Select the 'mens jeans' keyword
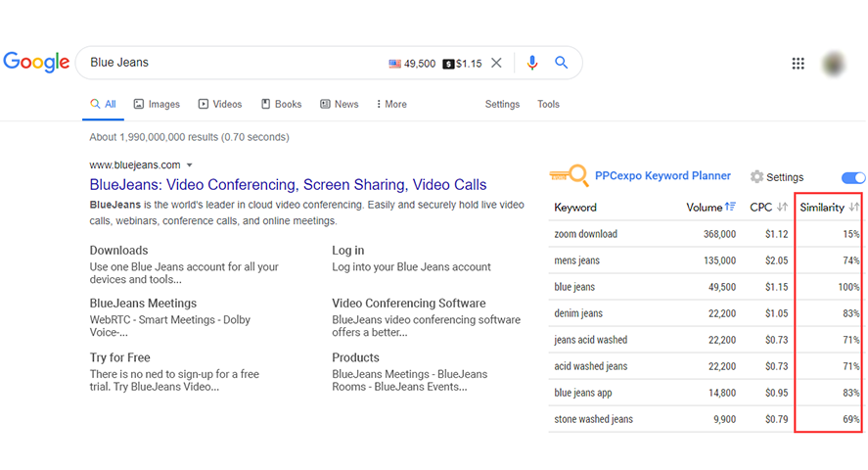The image size is (868, 470). point(576,260)
